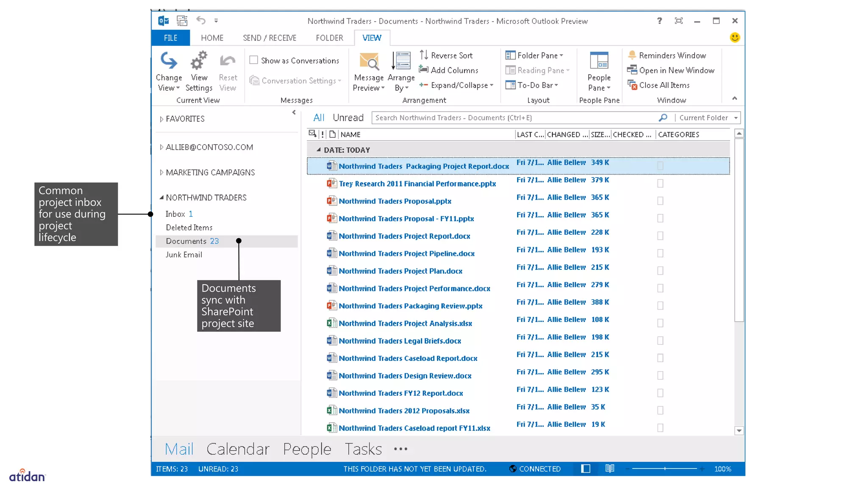This screenshot has width=868, height=488.
Task: Open Message Preview options
Action: click(369, 71)
